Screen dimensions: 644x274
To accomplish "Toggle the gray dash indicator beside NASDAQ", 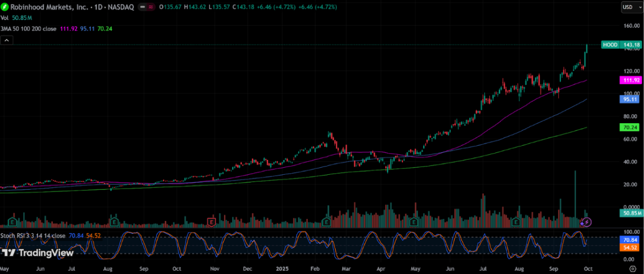I will 144,7.
